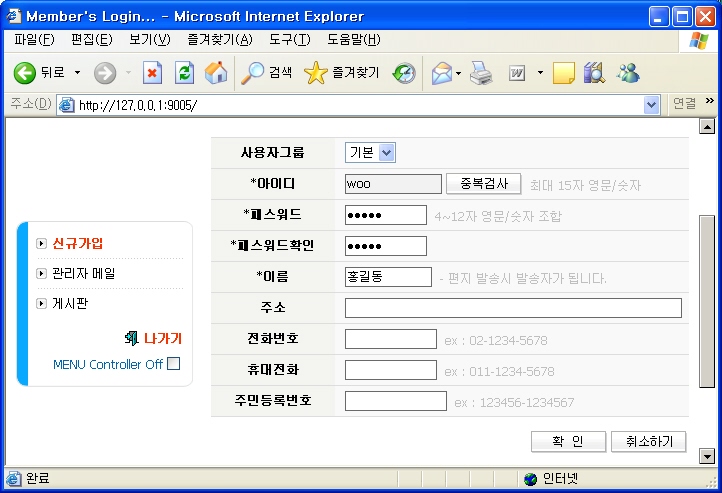Open the 신규가입 sidebar link
722x493 pixels.
78,243
